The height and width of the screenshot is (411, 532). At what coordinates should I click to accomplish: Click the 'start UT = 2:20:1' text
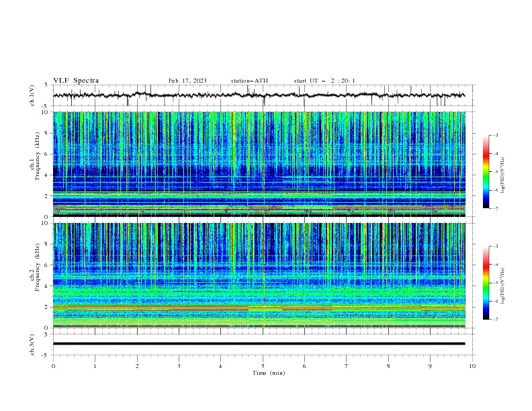point(324,81)
